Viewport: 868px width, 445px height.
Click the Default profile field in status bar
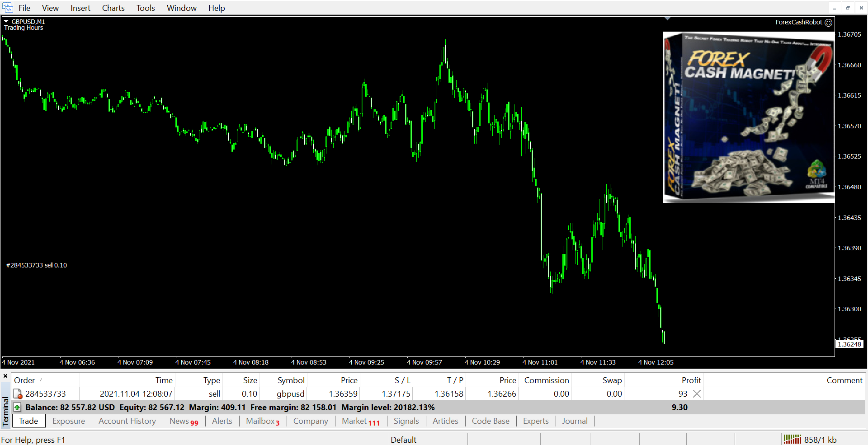403,440
